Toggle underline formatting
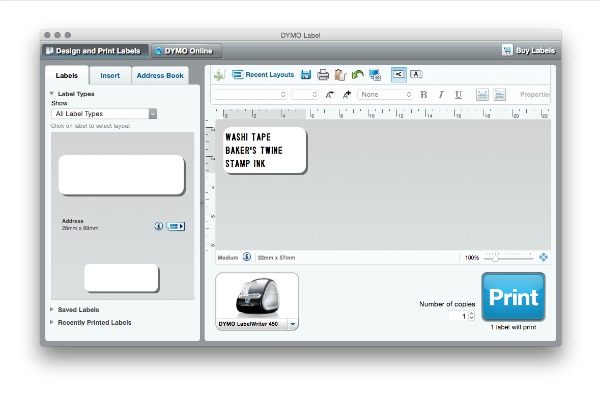The height and width of the screenshot is (396, 600). point(458,95)
